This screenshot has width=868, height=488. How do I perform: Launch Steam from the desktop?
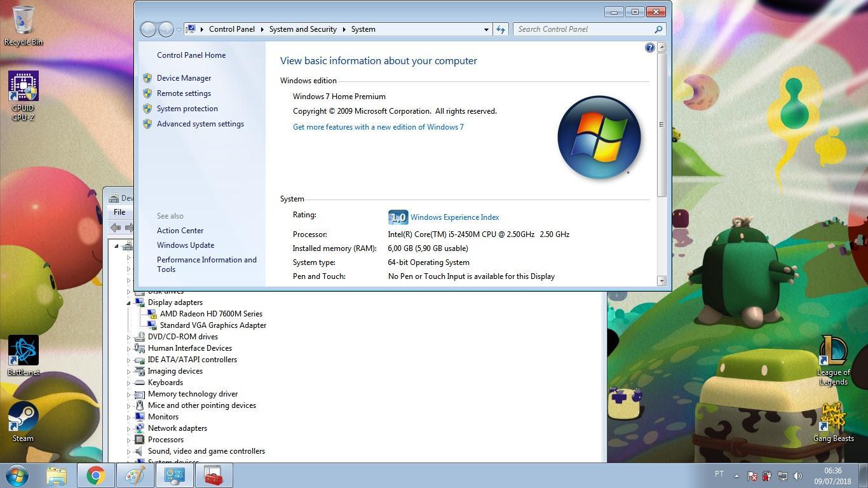pyautogui.click(x=24, y=421)
